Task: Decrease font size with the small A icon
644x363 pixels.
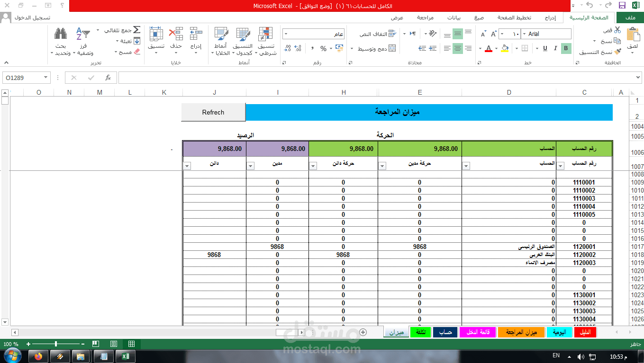Action: [x=483, y=34]
